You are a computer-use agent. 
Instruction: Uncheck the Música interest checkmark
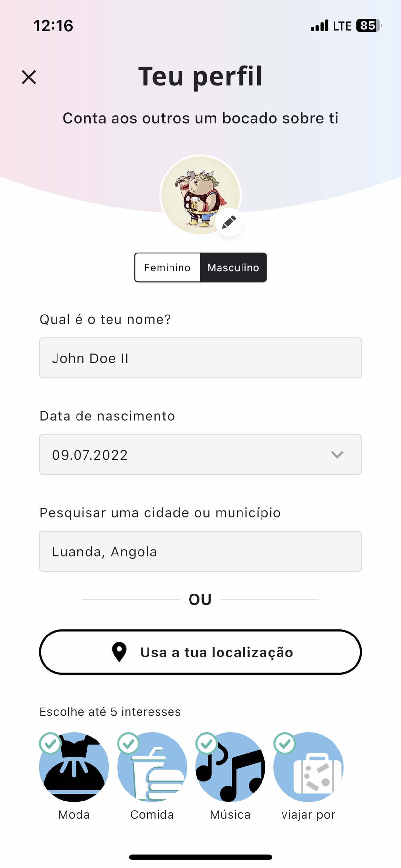coord(207,743)
